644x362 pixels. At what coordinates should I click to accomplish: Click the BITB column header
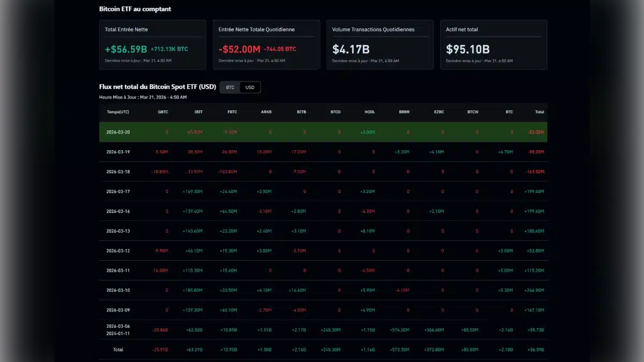tap(301, 112)
